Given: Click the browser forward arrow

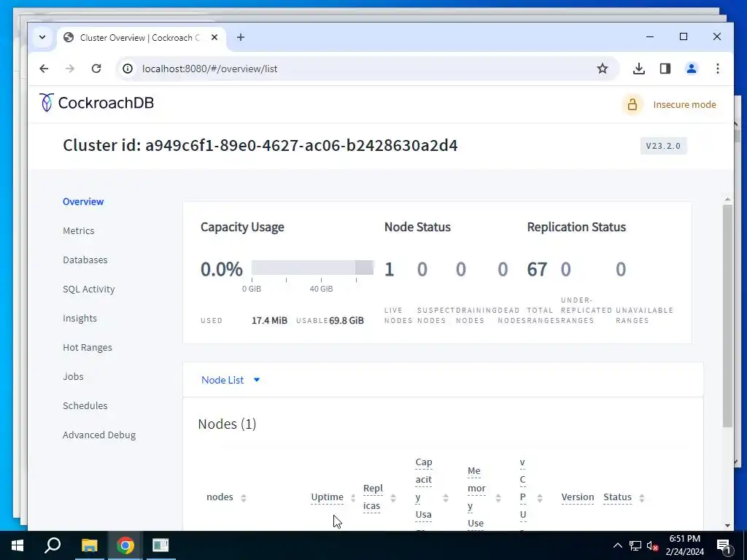Looking at the screenshot, I should point(70,69).
